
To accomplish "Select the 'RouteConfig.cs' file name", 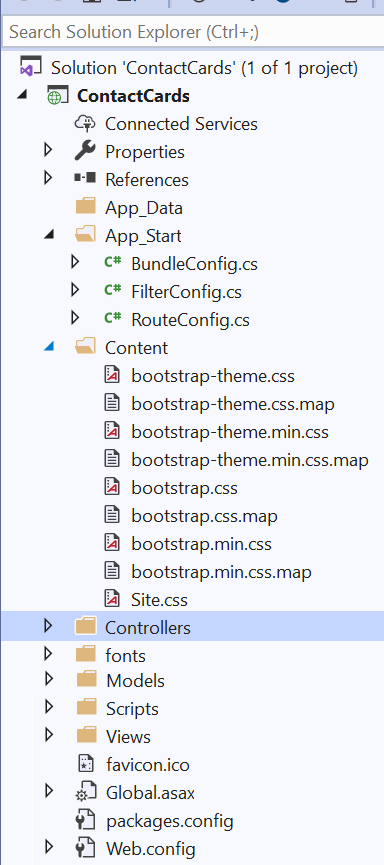I will pos(190,319).
